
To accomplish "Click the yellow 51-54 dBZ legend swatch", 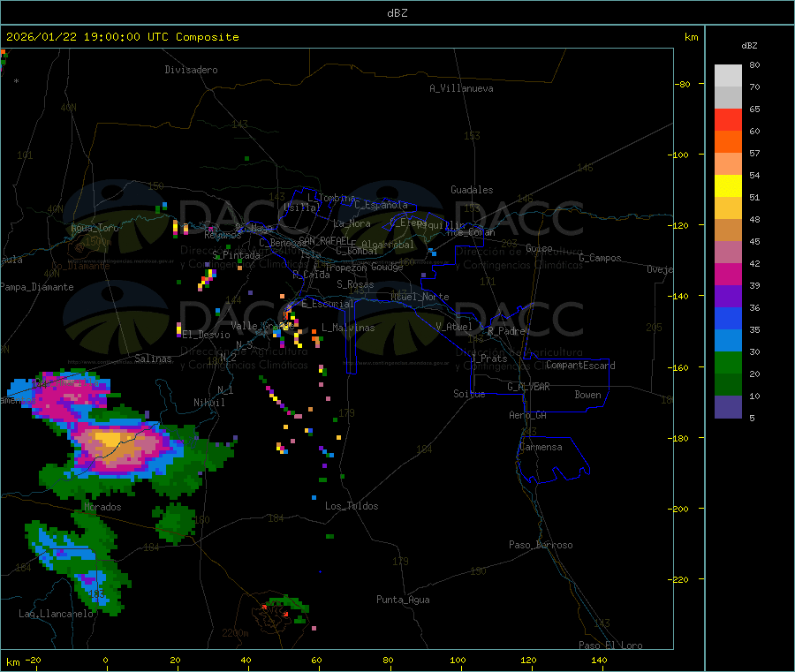I will (728, 186).
